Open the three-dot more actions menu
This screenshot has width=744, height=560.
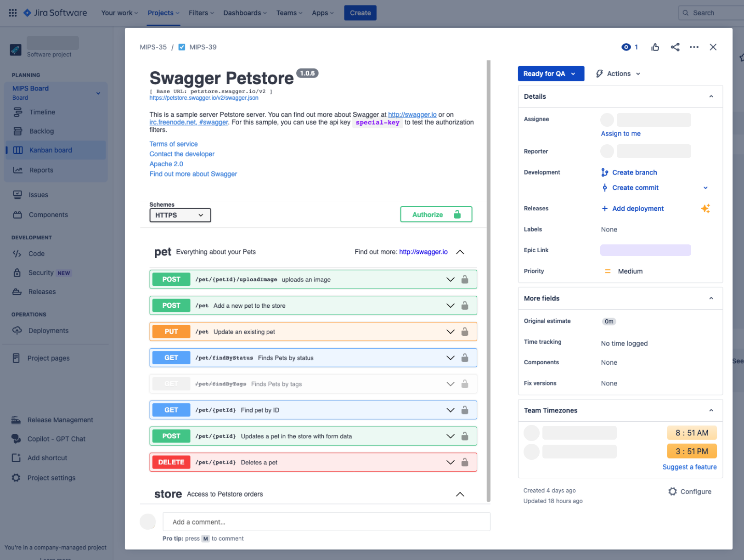(694, 47)
